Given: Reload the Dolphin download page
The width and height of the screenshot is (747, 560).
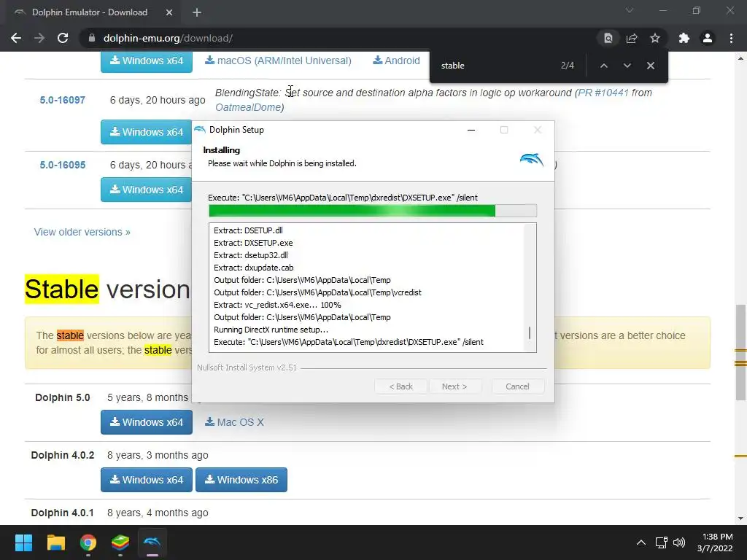Looking at the screenshot, I should pyautogui.click(x=63, y=38).
